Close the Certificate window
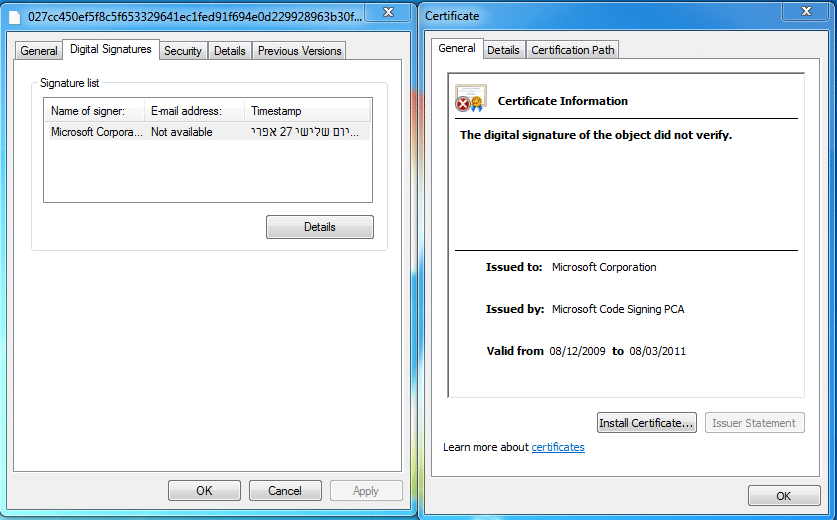Screen dimensions: 837x520 click(807, 11)
